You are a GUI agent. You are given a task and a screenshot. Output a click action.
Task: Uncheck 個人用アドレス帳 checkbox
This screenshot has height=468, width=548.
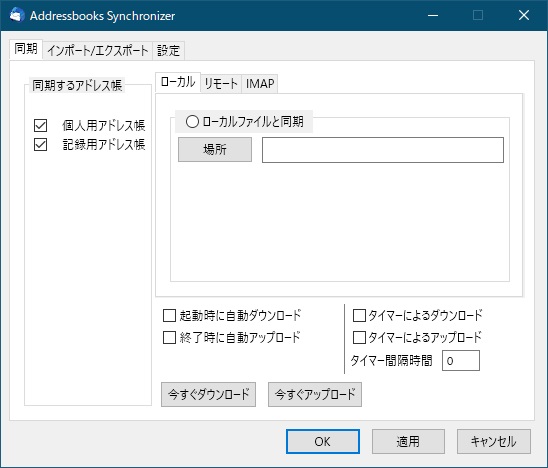tap(41, 125)
